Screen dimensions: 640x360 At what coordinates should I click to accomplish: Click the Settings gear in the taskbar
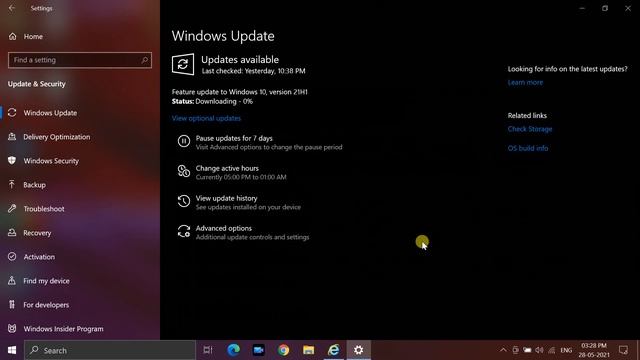point(358,350)
